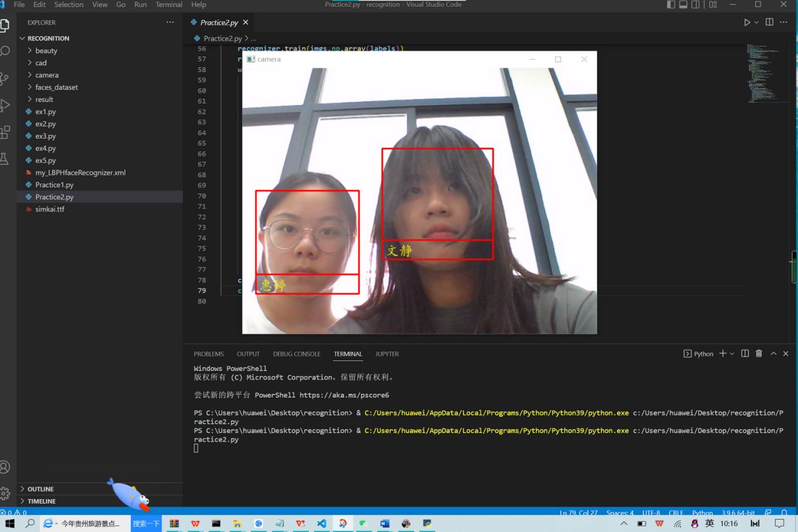Expand the OUTLINE section

click(x=40, y=489)
